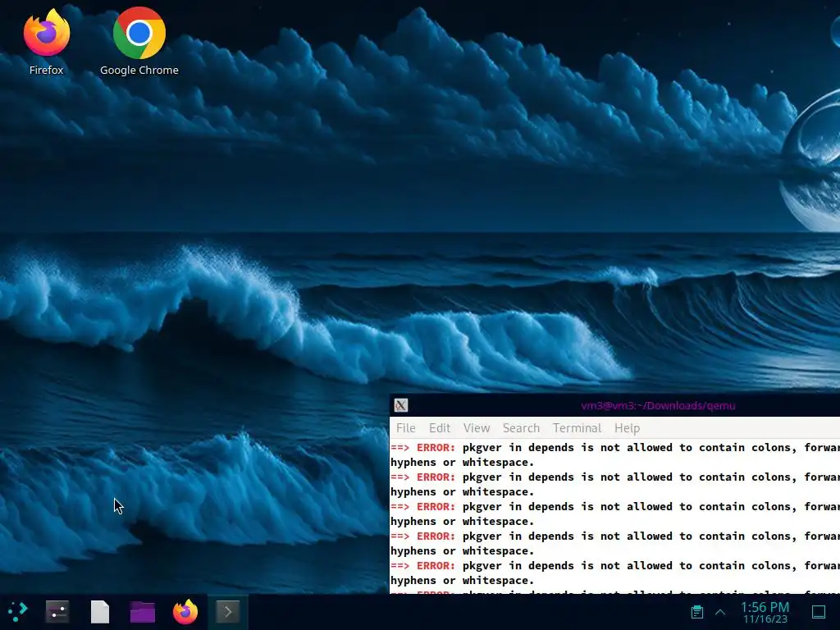Expand hidden system tray icons
The image size is (840, 630).
720,612
